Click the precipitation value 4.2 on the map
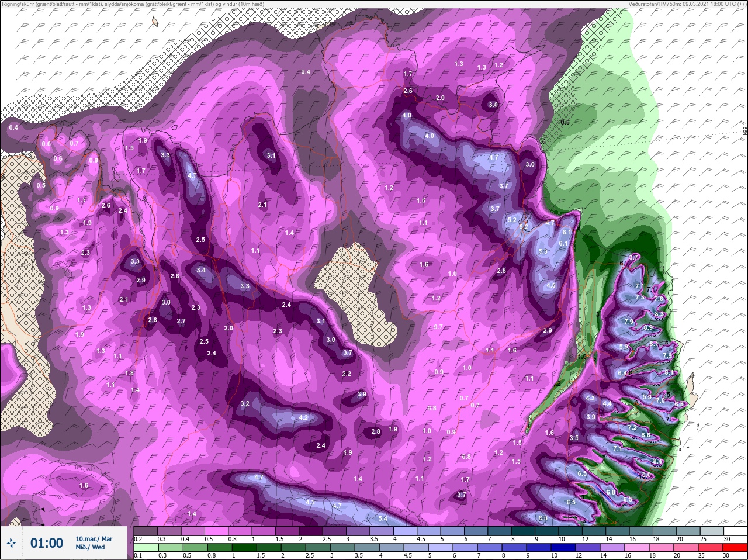The height and width of the screenshot is (560, 748). (x=303, y=417)
